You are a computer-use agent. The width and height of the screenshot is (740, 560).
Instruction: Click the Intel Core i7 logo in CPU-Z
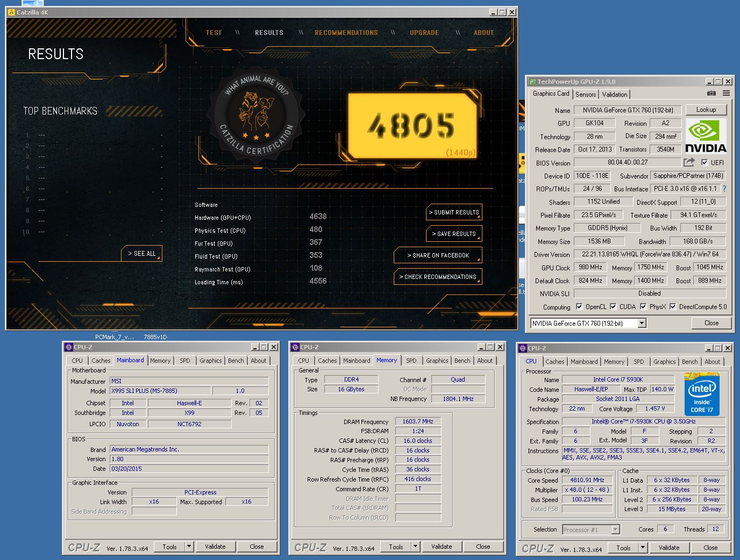tap(702, 394)
